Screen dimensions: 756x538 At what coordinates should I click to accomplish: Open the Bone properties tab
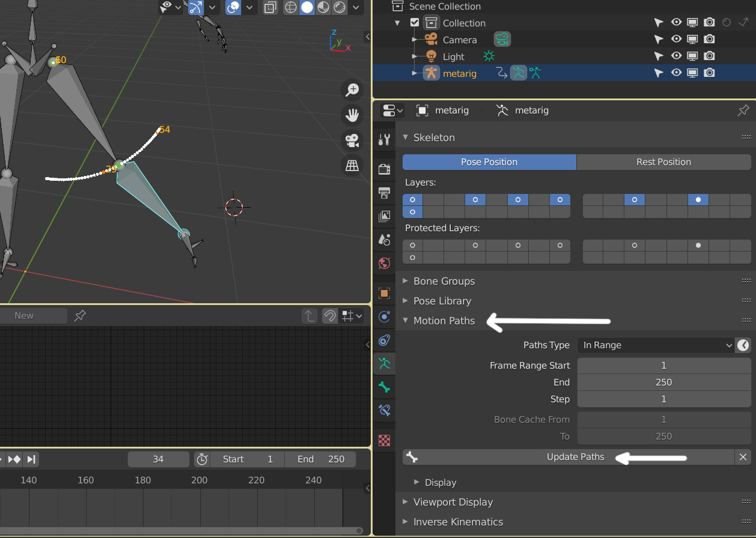(x=385, y=387)
